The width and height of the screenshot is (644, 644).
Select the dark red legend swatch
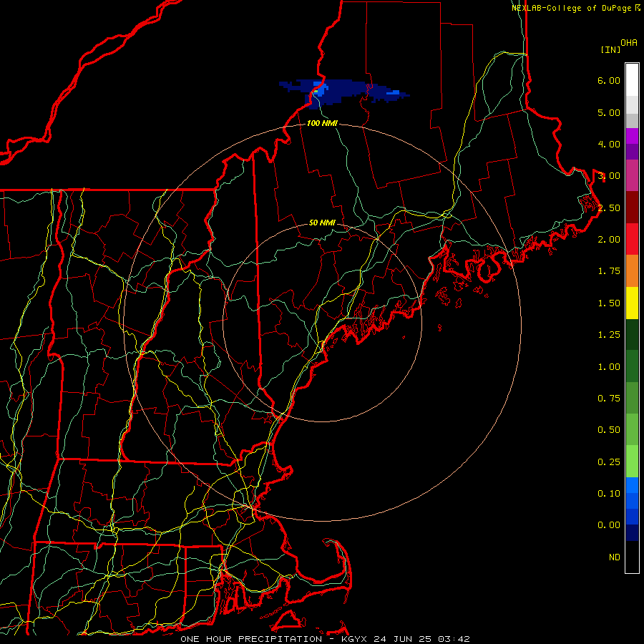click(x=632, y=208)
